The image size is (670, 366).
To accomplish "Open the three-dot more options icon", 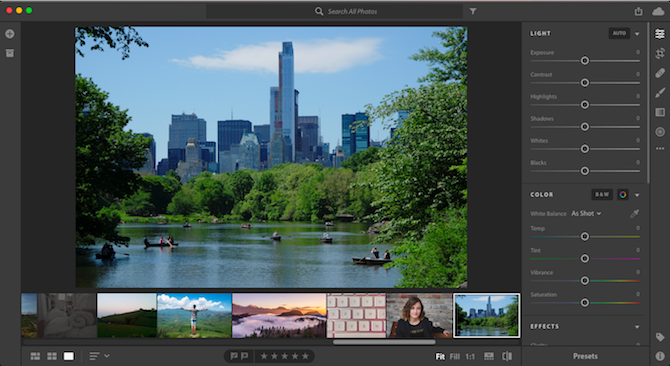I will tap(660, 149).
